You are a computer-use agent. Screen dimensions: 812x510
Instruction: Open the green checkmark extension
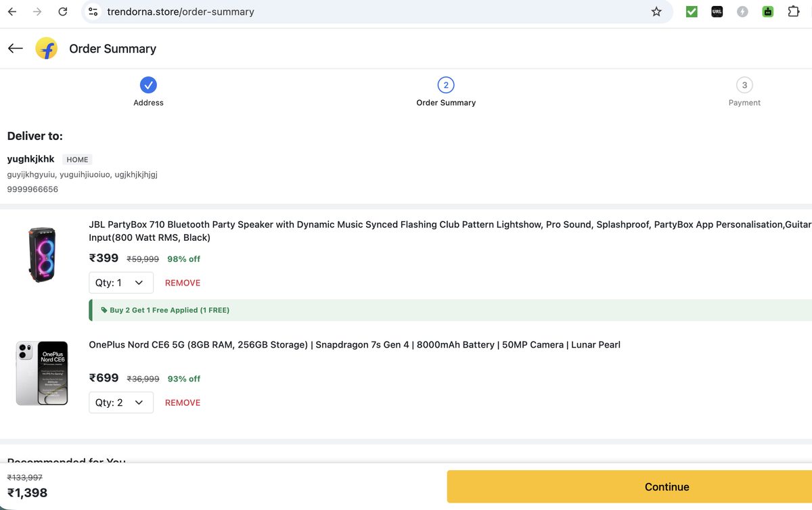[692, 11]
